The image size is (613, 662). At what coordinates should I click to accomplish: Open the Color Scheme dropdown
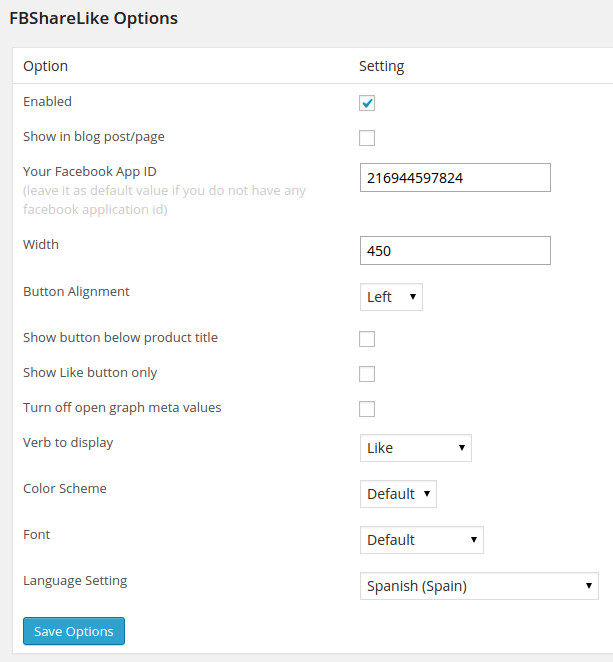pos(398,494)
